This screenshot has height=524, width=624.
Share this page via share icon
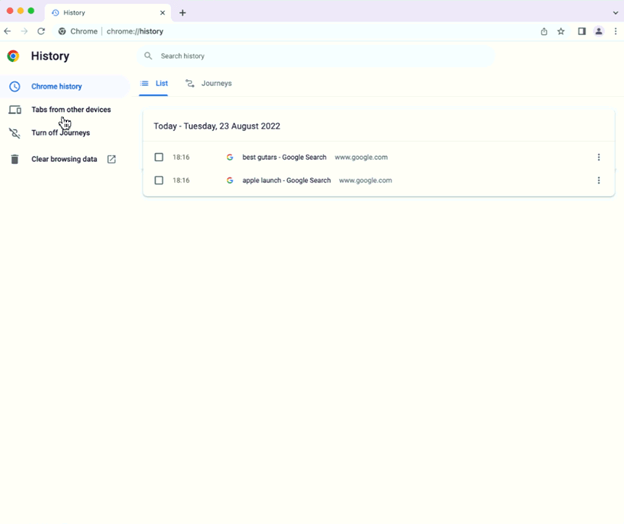(x=544, y=31)
